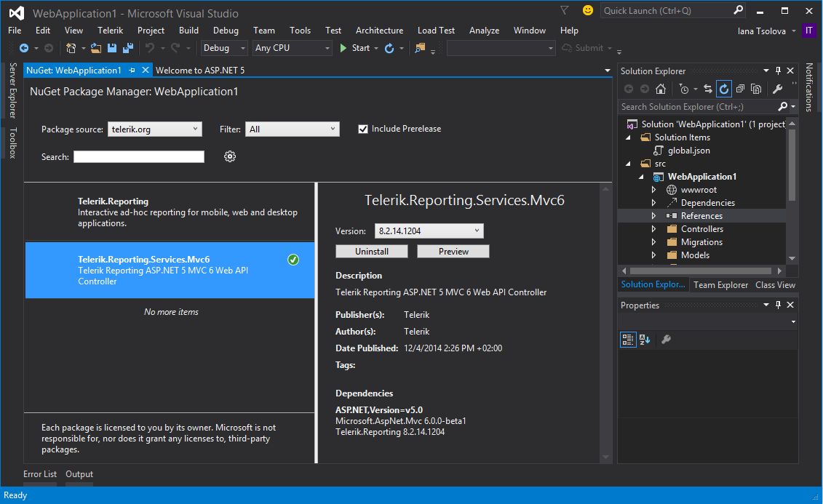Screen dimensions: 823x504
Task: Toggle Show All Files in Solution Explorer
Action: pyautogui.click(x=756, y=89)
